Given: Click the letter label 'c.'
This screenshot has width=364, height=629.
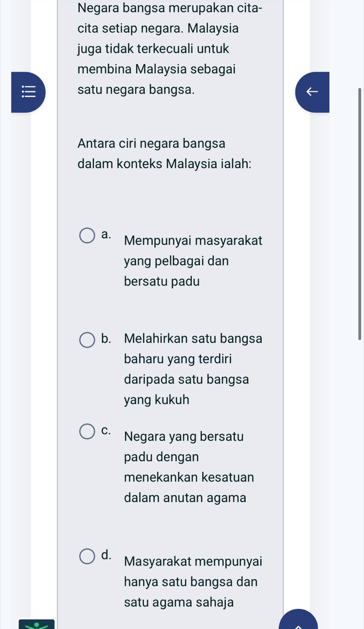Looking at the screenshot, I should pos(106,430).
